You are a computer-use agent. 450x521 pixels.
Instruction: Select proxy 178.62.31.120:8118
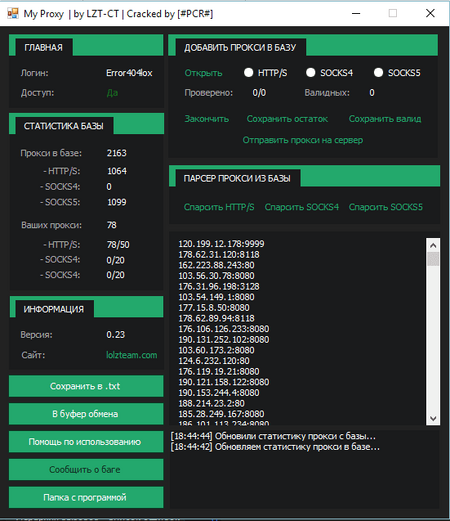coord(219,254)
